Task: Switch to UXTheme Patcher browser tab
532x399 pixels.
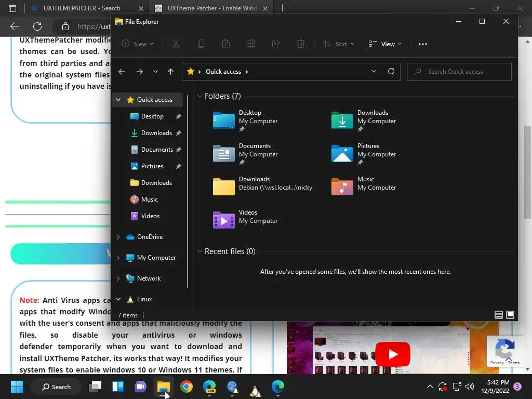Action: [x=212, y=8]
